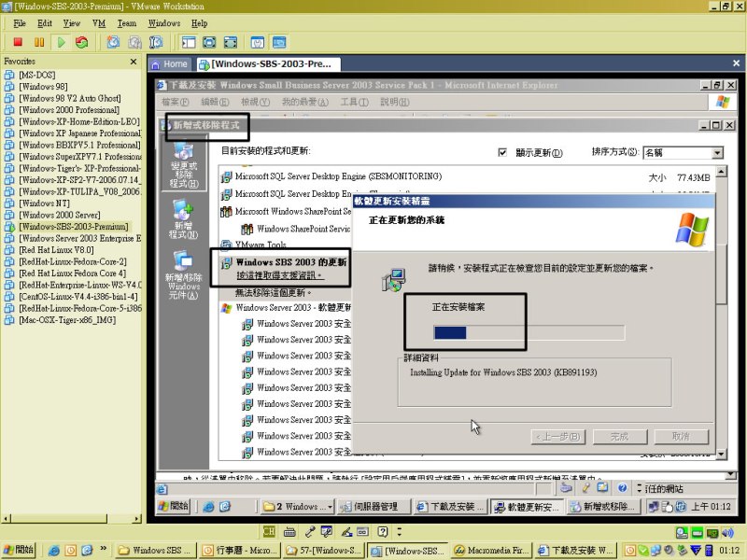Close the Favorites panel
This screenshot has width=747, height=560.
click(x=134, y=62)
